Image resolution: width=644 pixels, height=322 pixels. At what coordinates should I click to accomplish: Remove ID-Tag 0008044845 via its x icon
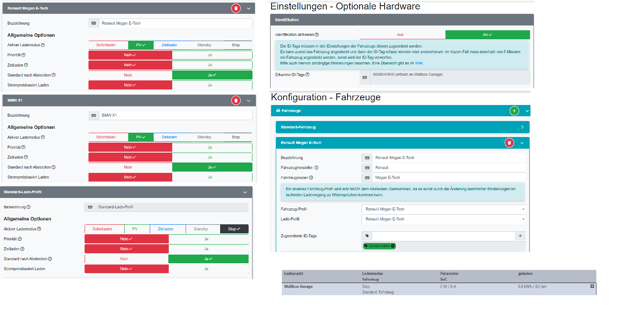tap(393, 246)
